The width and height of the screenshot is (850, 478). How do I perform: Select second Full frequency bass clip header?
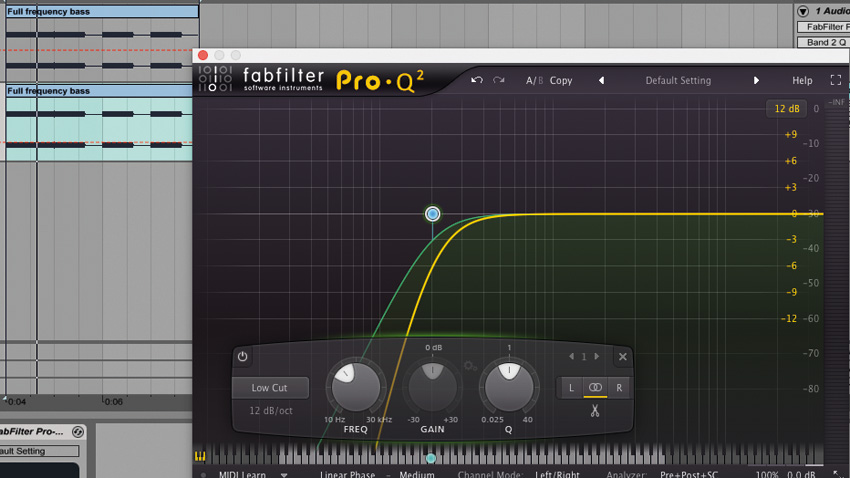coord(99,91)
